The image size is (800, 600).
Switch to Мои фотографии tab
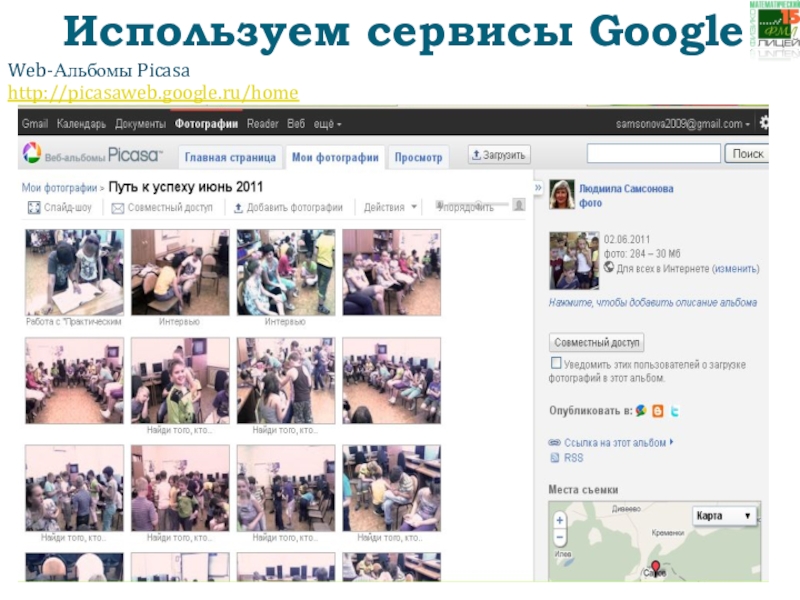pyautogui.click(x=335, y=157)
